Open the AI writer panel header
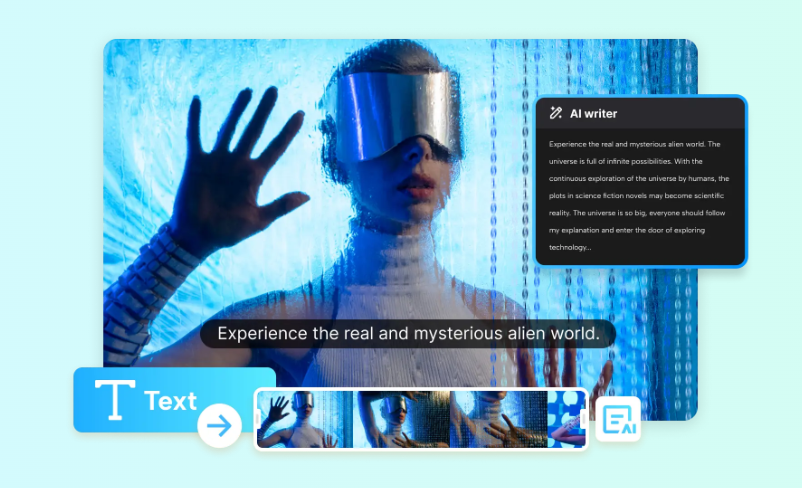The height and width of the screenshot is (488, 802). pyautogui.click(x=641, y=113)
